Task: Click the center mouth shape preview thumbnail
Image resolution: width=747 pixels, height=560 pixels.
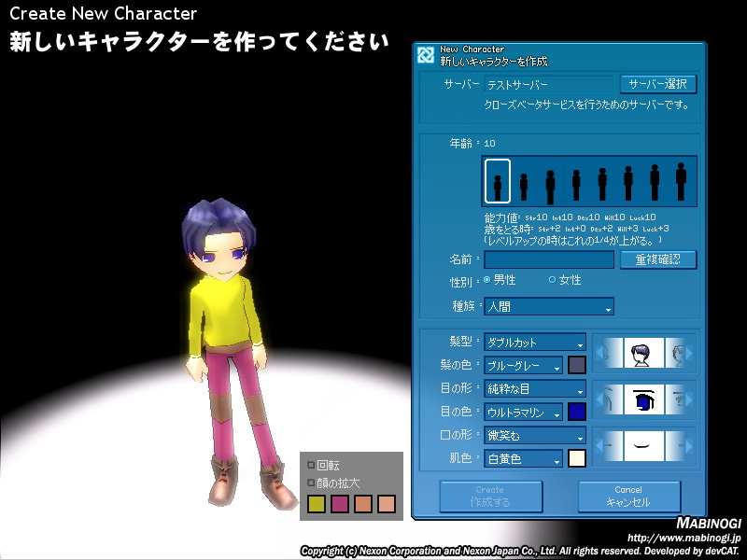Action: (x=643, y=446)
